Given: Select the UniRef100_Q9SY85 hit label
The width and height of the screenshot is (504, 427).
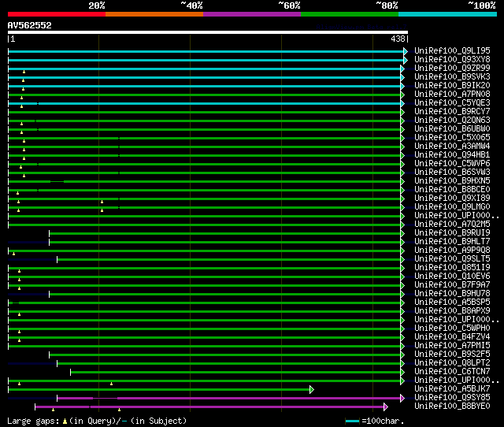Looking at the screenshot, I should (x=451, y=398).
